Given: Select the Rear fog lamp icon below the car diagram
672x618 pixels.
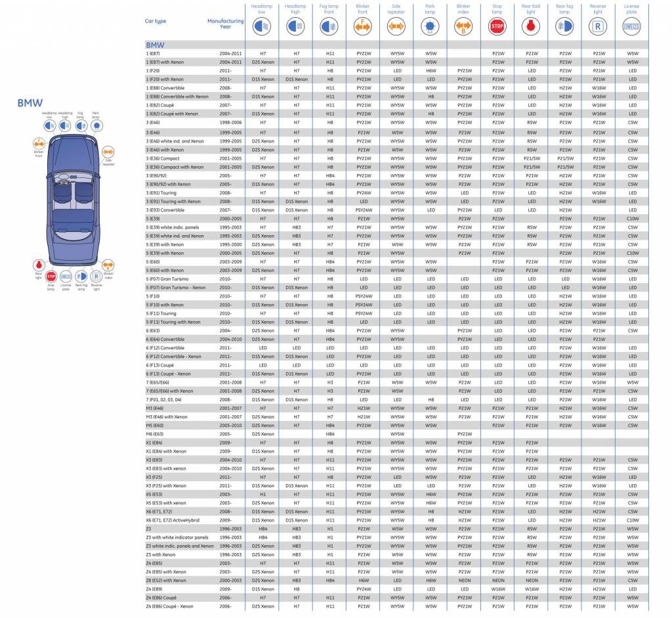Looking at the screenshot, I should 81,276.
